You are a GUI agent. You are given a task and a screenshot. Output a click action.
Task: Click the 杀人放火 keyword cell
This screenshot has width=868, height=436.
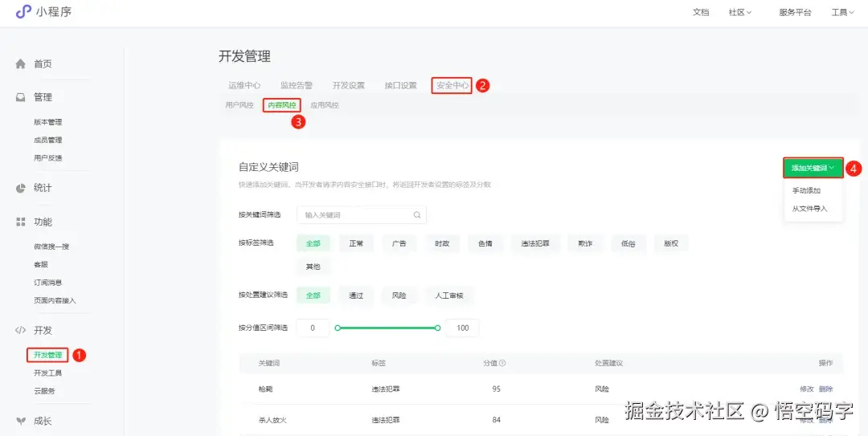272,420
